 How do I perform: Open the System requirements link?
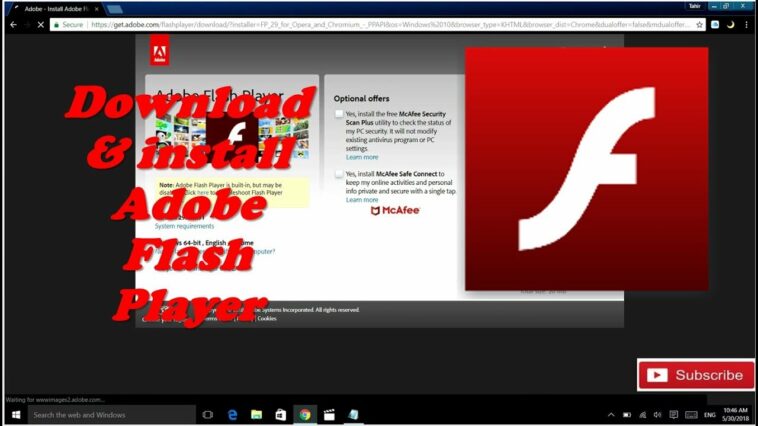click(x=184, y=226)
